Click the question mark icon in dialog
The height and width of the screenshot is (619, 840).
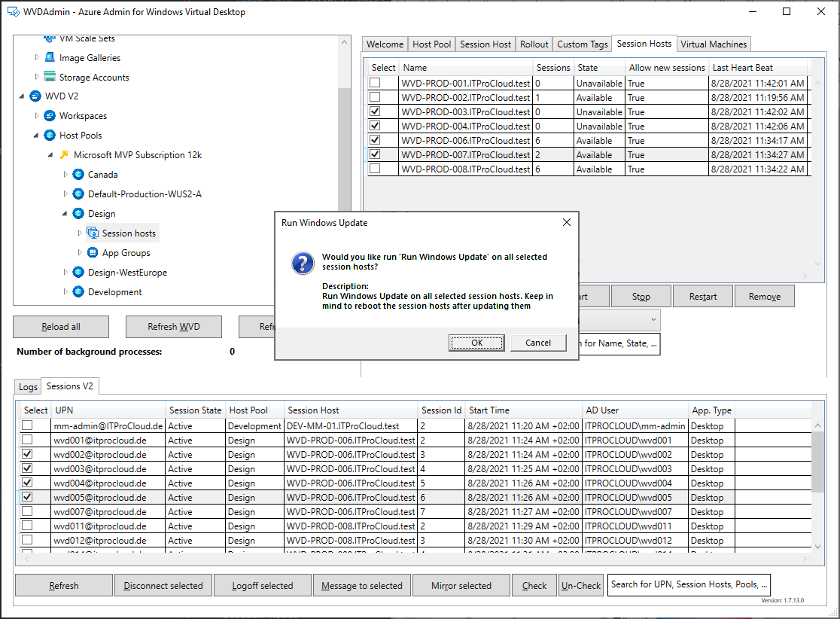point(303,263)
